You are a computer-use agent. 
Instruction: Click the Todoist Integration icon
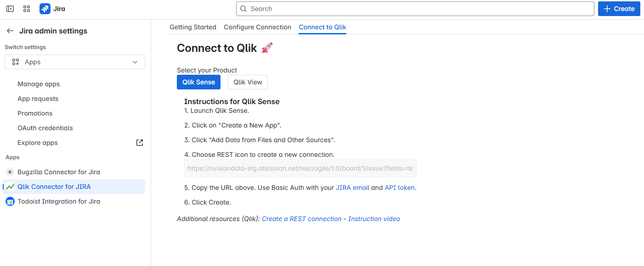(10, 201)
